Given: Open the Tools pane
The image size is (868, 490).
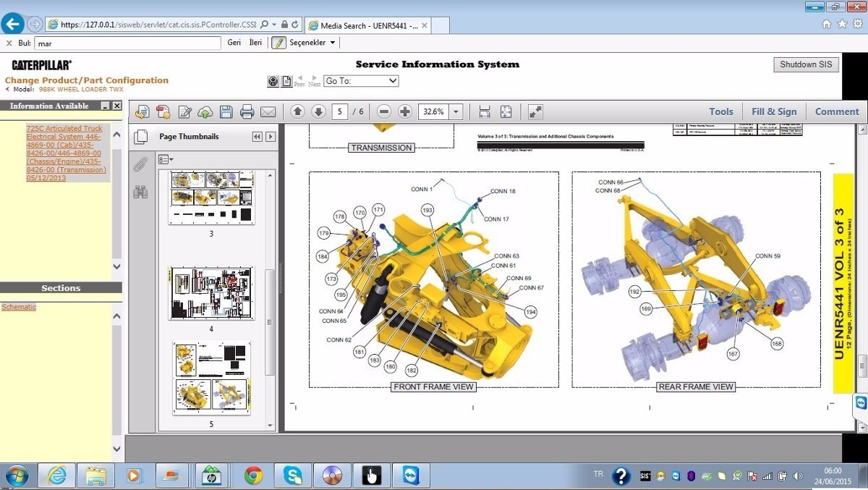Looking at the screenshot, I should click(x=721, y=111).
